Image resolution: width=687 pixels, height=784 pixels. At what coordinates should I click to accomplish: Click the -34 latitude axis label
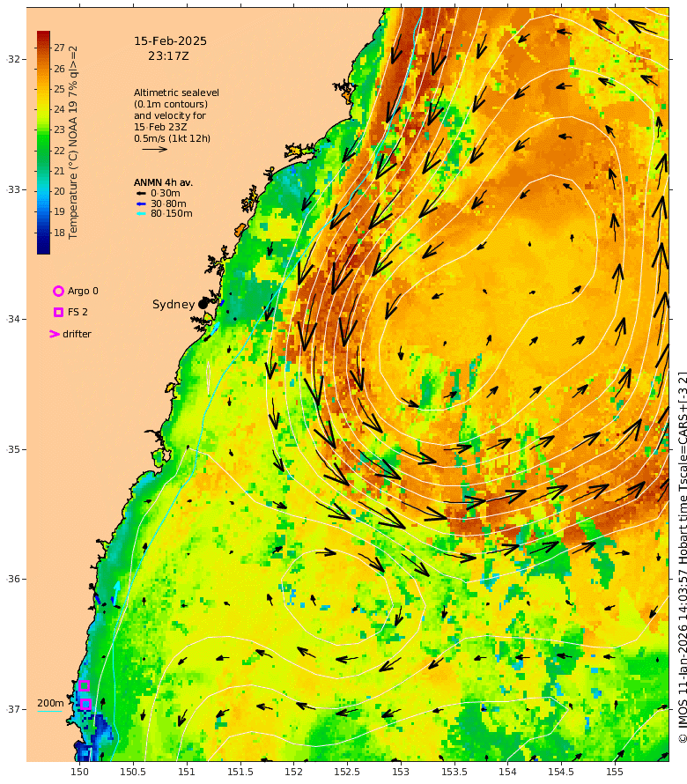pyautogui.click(x=14, y=319)
